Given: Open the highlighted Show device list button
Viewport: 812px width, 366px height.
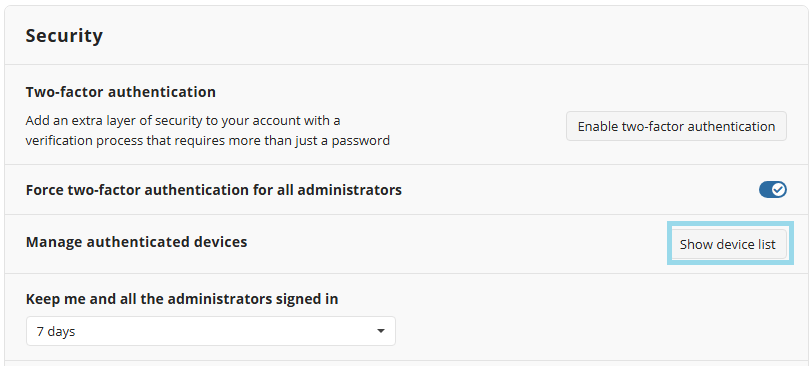Looking at the screenshot, I should (x=728, y=244).
